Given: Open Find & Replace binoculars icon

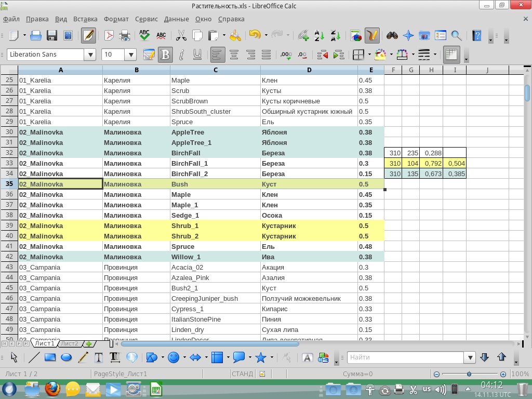Looking at the screenshot, I should click(x=392, y=36).
